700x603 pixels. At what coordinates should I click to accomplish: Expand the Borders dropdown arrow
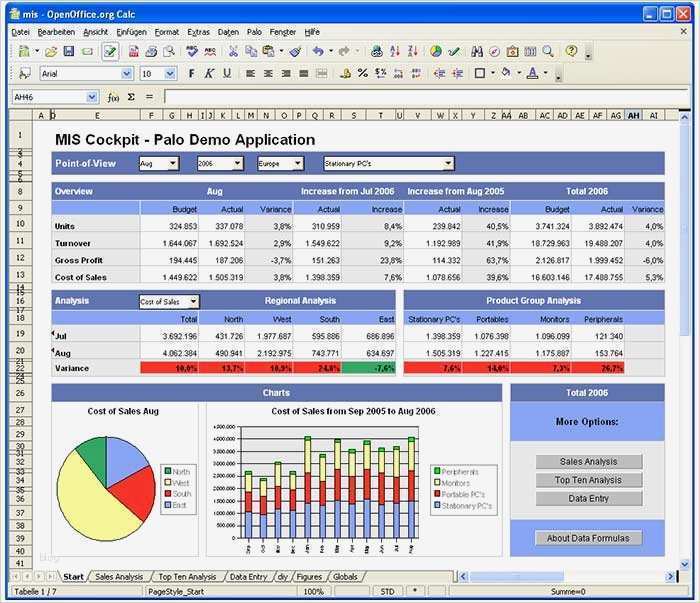(493, 73)
